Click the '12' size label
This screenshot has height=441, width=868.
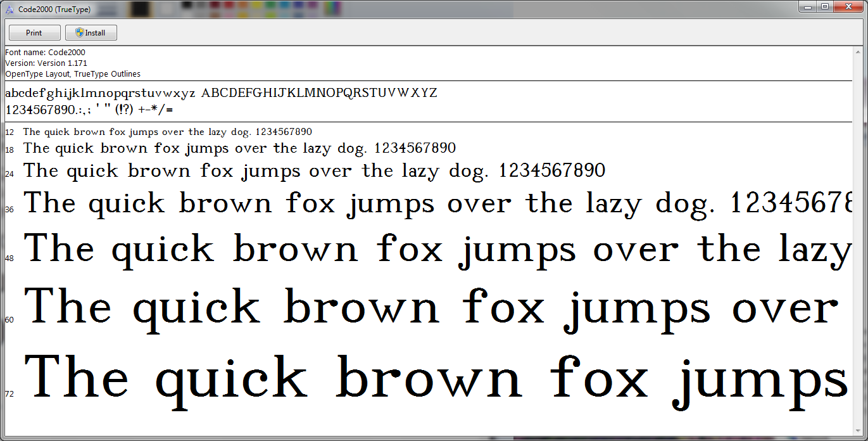pyautogui.click(x=9, y=133)
